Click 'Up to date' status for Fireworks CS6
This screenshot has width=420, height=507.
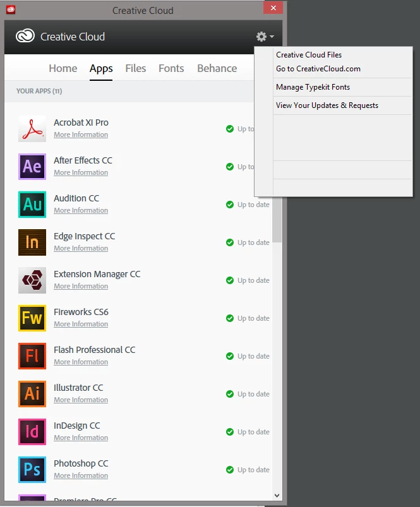tap(253, 318)
